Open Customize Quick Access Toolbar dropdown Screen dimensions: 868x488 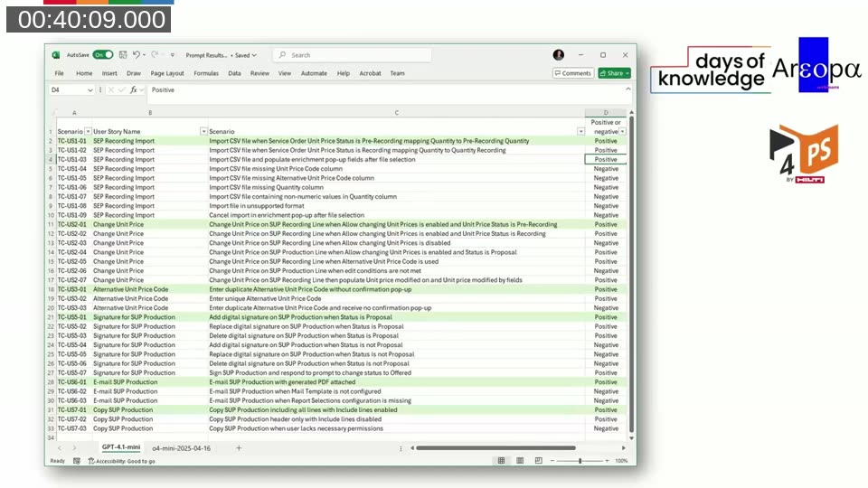173,55
